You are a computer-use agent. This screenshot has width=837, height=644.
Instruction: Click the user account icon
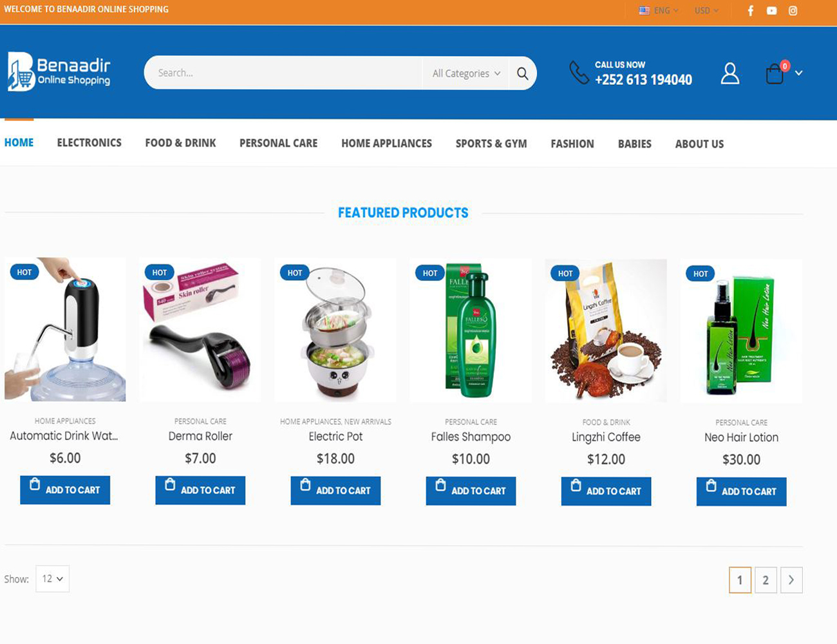click(x=729, y=73)
